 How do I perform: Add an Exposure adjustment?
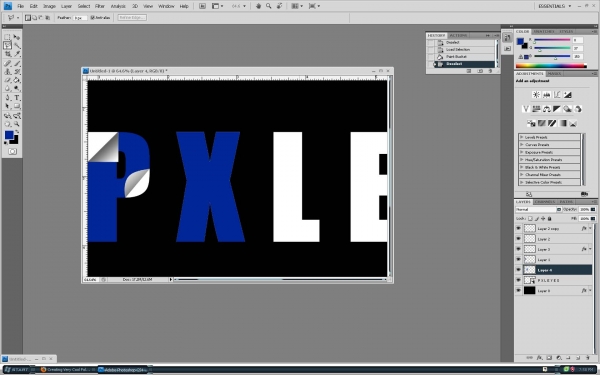click(567, 95)
